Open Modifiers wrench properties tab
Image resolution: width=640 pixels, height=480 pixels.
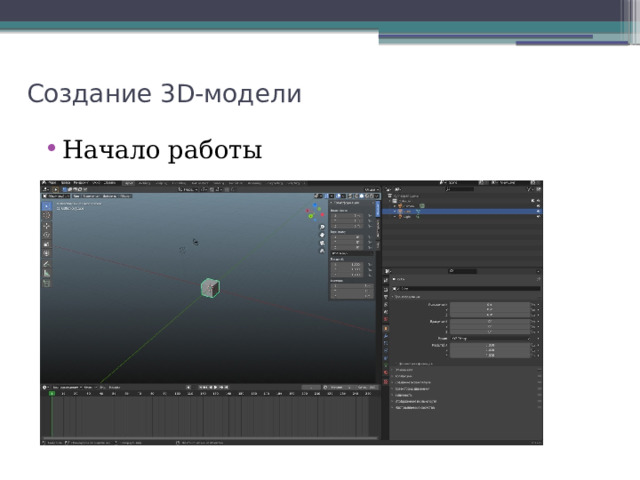(386, 336)
